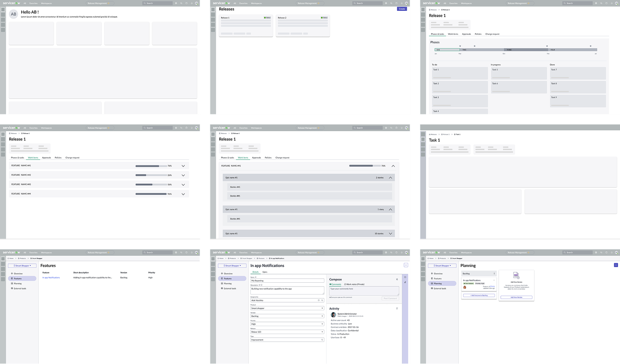Image resolution: width=620 pixels, height=364 pixels.
Task: Click the Create button on Releases screen
Action: click(402, 9)
